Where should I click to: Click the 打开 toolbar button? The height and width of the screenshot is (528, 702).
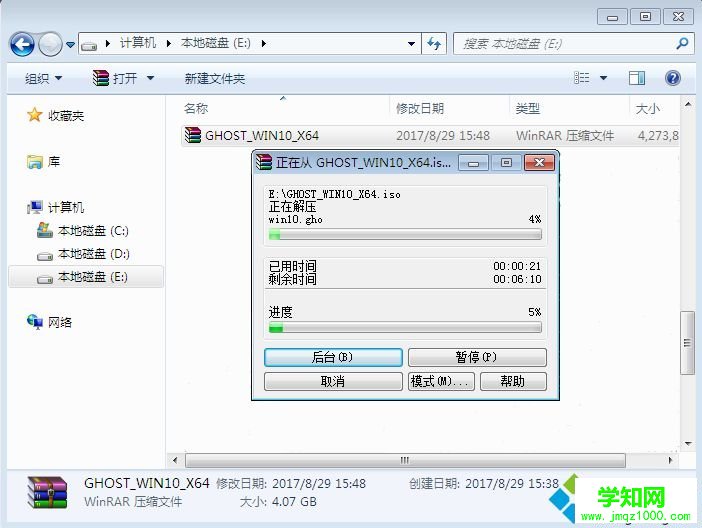pyautogui.click(x=115, y=79)
